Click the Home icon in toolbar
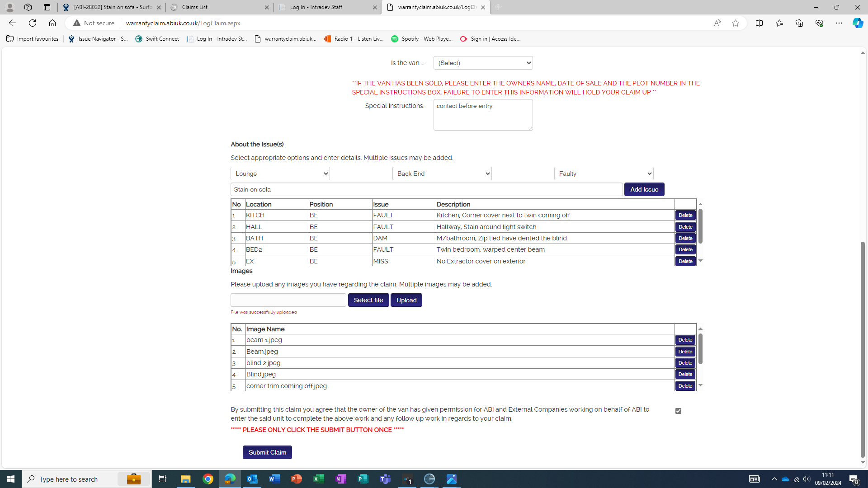This screenshot has width=868, height=488. [x=52, y=23]
